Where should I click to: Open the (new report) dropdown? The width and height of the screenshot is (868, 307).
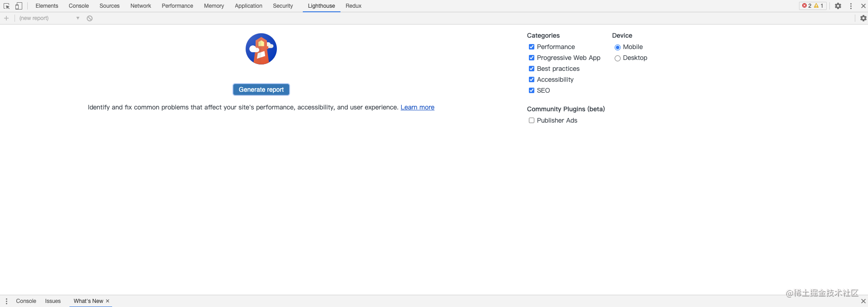49,18
